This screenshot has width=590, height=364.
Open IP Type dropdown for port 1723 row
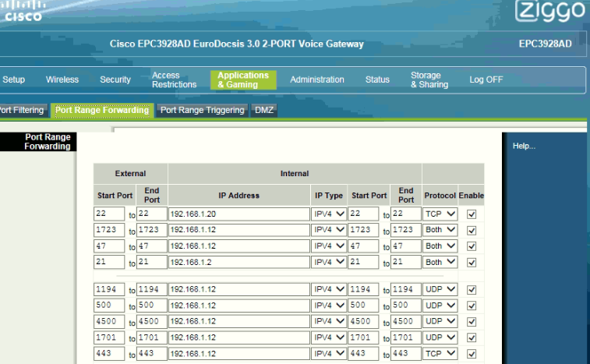[x=329, y=230]
